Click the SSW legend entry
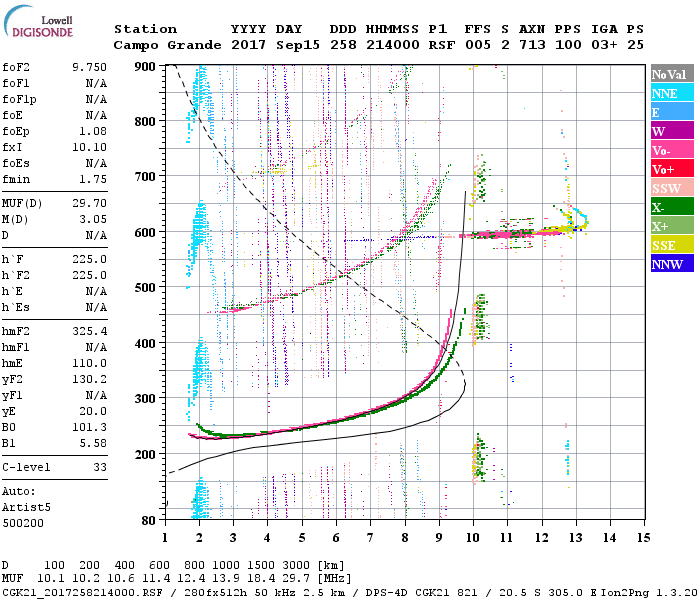Screen dimensions: 700x600 click(670, 188)
